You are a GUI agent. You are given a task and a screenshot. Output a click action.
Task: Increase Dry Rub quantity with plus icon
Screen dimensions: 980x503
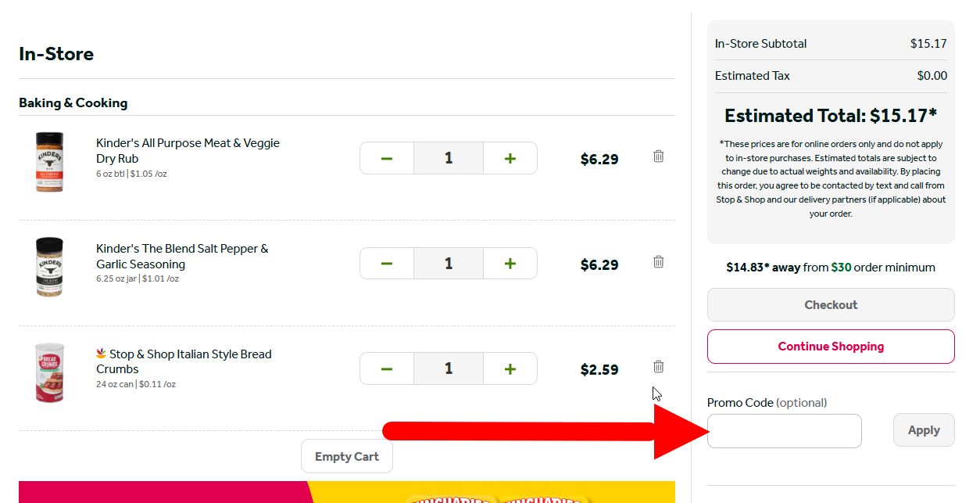click(510, 157)
